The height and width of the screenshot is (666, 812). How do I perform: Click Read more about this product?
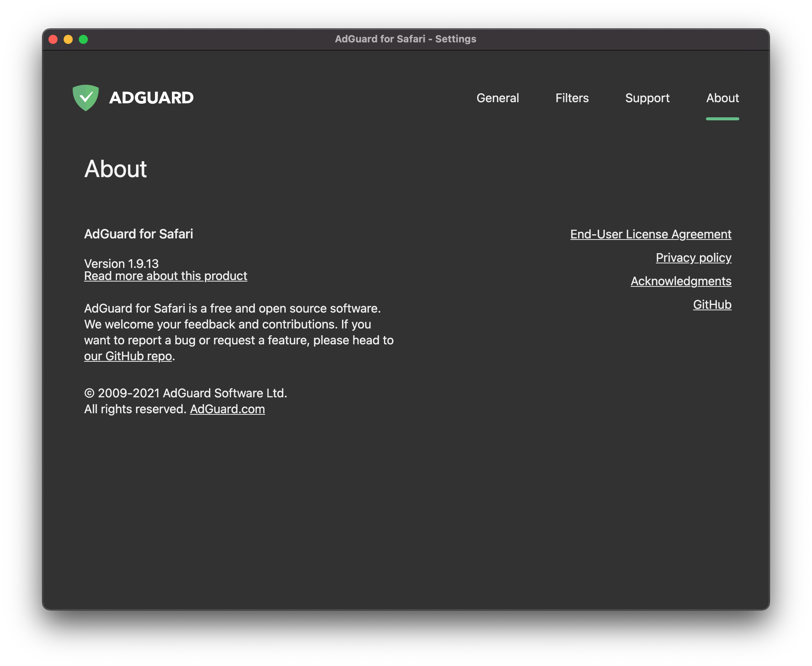tap(166, 276)
